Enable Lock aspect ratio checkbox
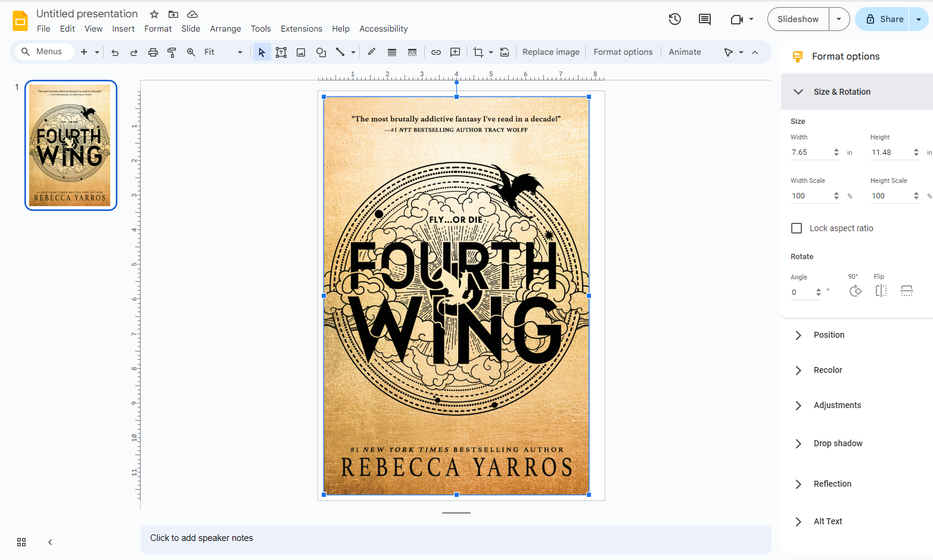The image size is (933, 560). click(x=797, y=228)
